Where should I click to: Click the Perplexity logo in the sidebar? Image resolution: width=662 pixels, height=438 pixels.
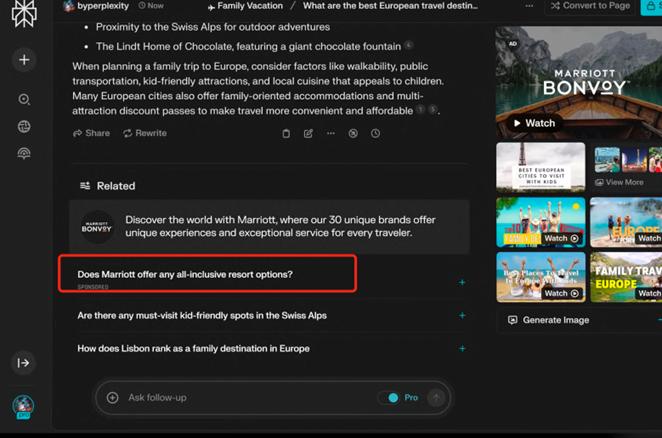tap(24, 16)
